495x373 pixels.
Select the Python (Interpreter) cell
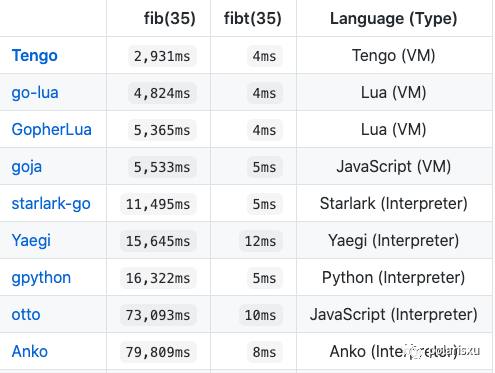pyautogui.click(x=394, y=278)
